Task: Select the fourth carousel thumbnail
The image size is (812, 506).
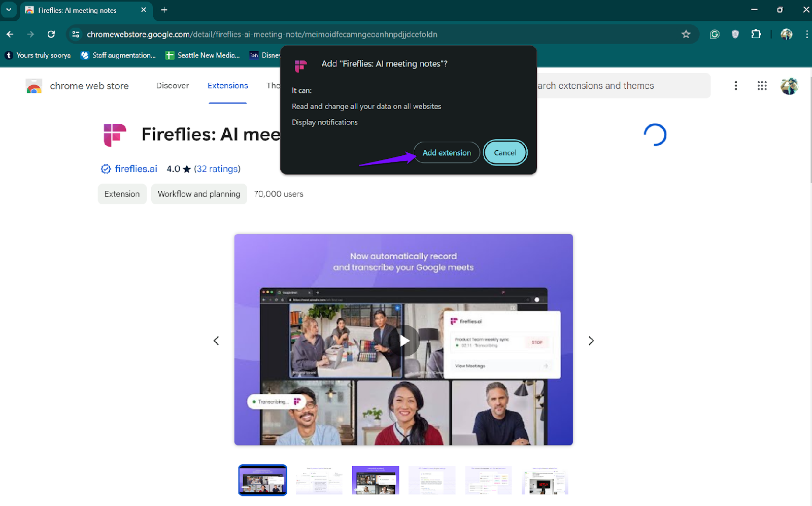Action: 432,480
